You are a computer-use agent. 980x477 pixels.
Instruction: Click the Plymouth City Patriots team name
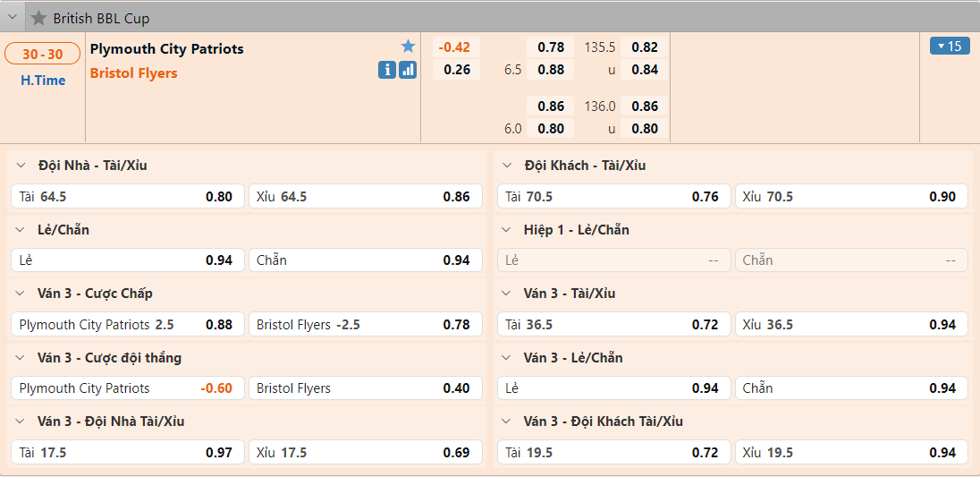[x=166, y=49]
